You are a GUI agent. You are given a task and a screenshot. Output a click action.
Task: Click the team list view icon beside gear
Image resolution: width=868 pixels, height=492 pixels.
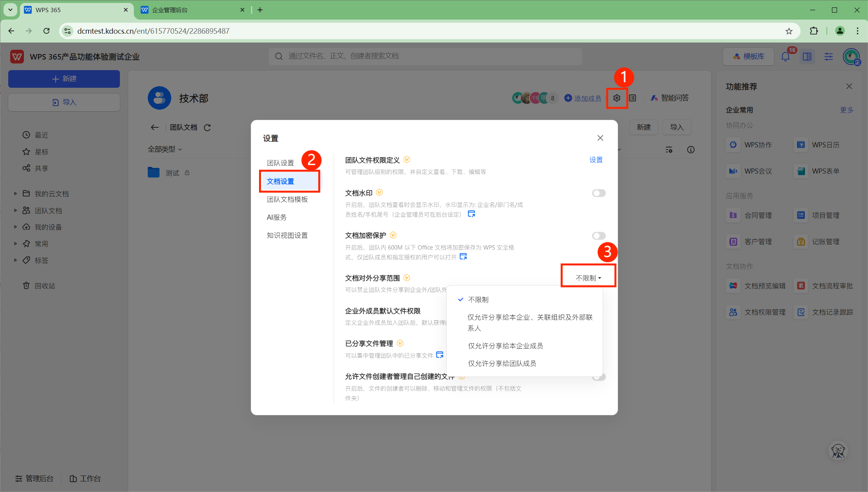pos(632,98)
